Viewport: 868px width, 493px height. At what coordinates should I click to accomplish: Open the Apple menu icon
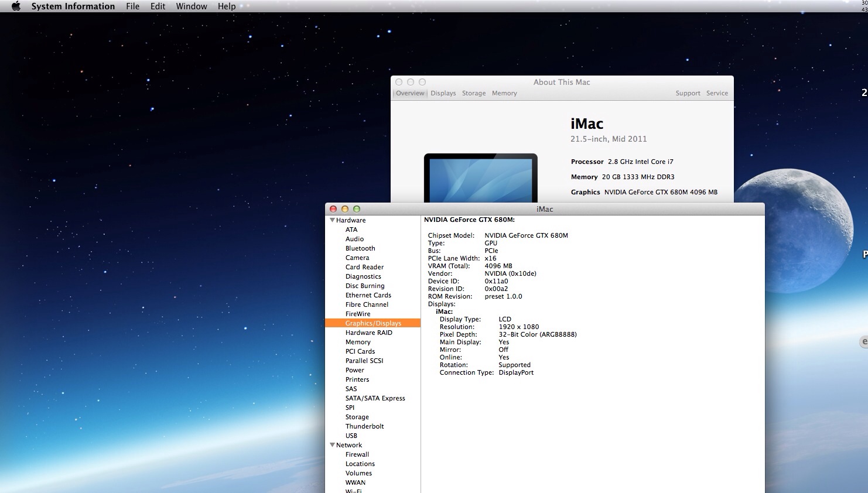pyautogui.click(x=16, y=6)
